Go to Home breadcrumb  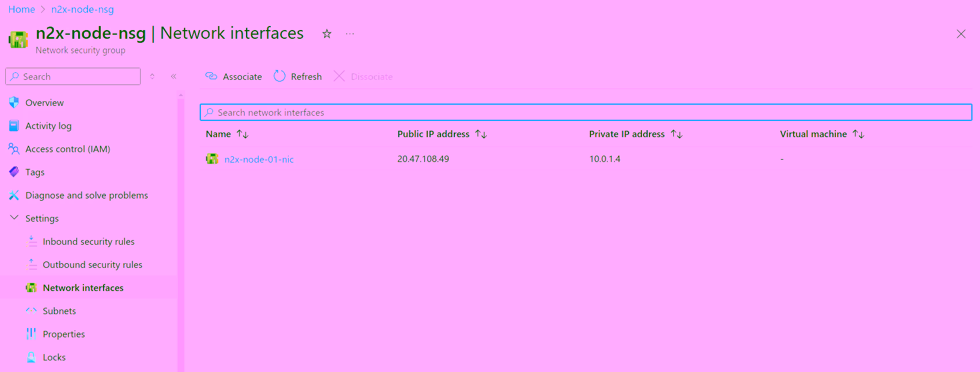pos(21,9)
